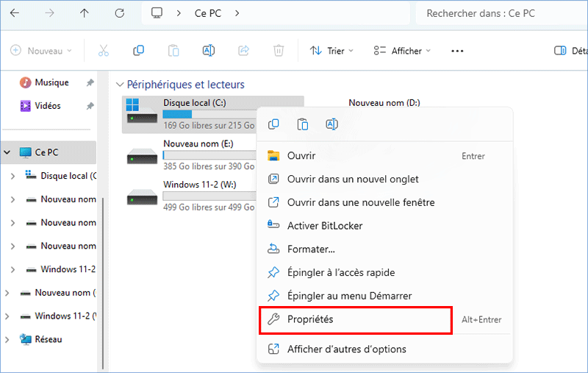Click 169 Go libres sur 215 Go text
This screenshot has width=588, height=373.
(x=209, y=125)
